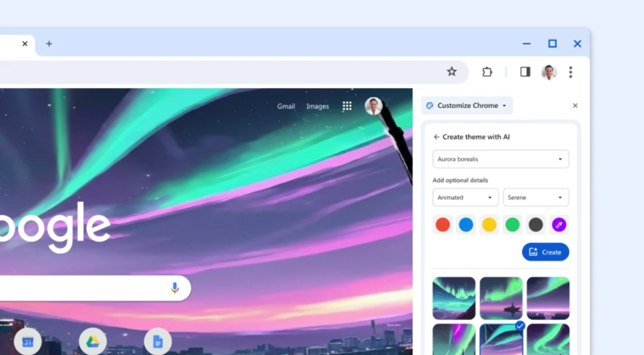
Task: Maximize the Chrome window
Action: click(552, 43)
